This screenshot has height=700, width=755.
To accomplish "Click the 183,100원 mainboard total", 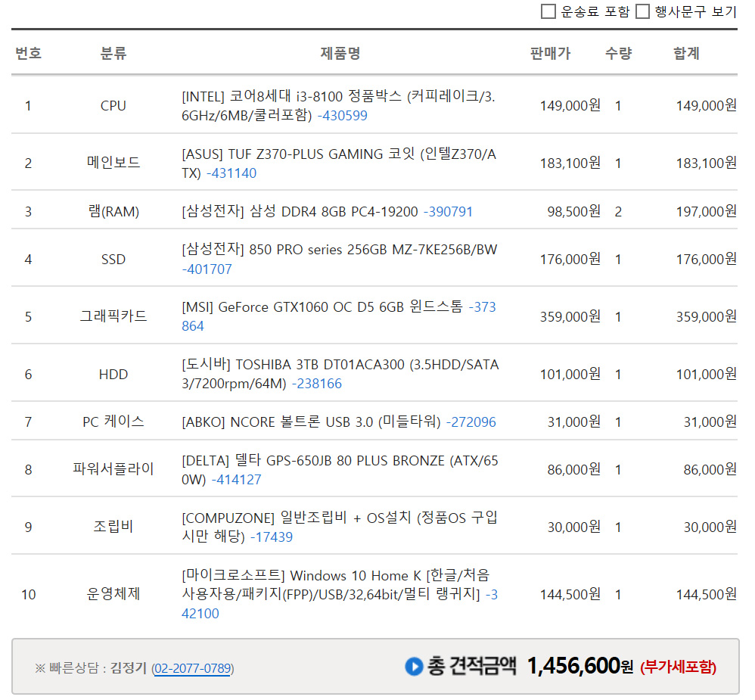I will (x=707, y=163).
